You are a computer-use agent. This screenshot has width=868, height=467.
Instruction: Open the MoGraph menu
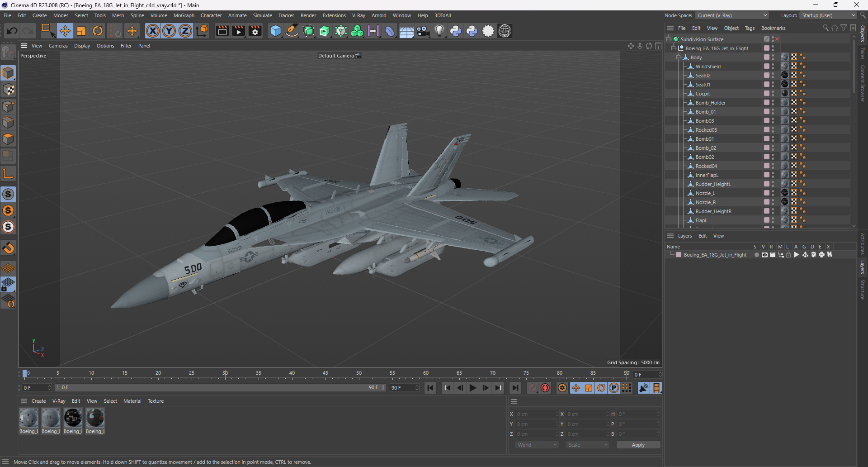click(x=184, y=15)
